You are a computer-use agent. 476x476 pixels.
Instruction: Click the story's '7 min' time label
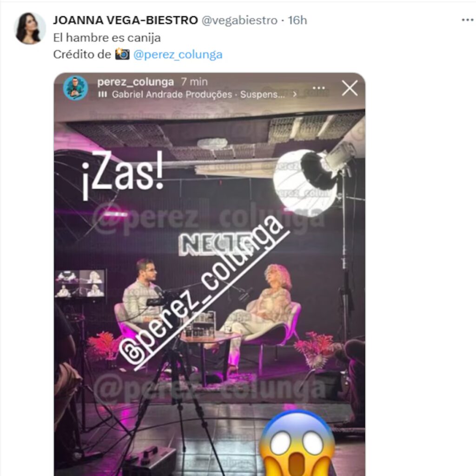coord(194,82)
